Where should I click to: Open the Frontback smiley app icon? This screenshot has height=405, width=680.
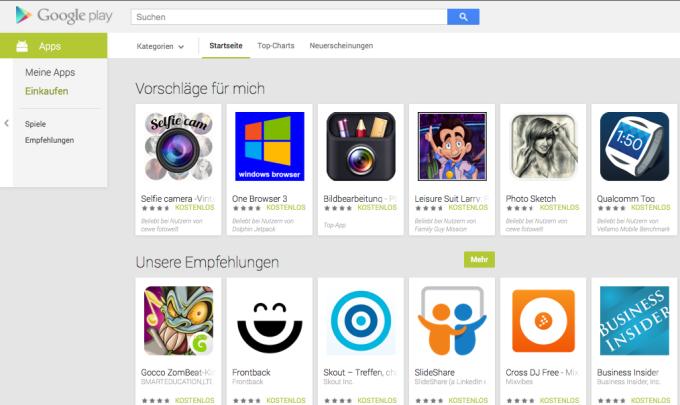click(269, 321)
